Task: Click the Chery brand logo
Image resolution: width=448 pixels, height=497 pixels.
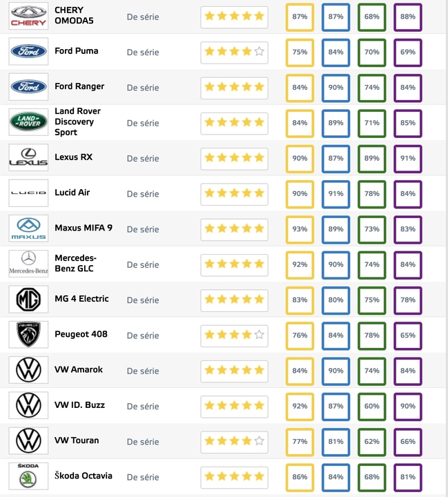Action: 28,16
